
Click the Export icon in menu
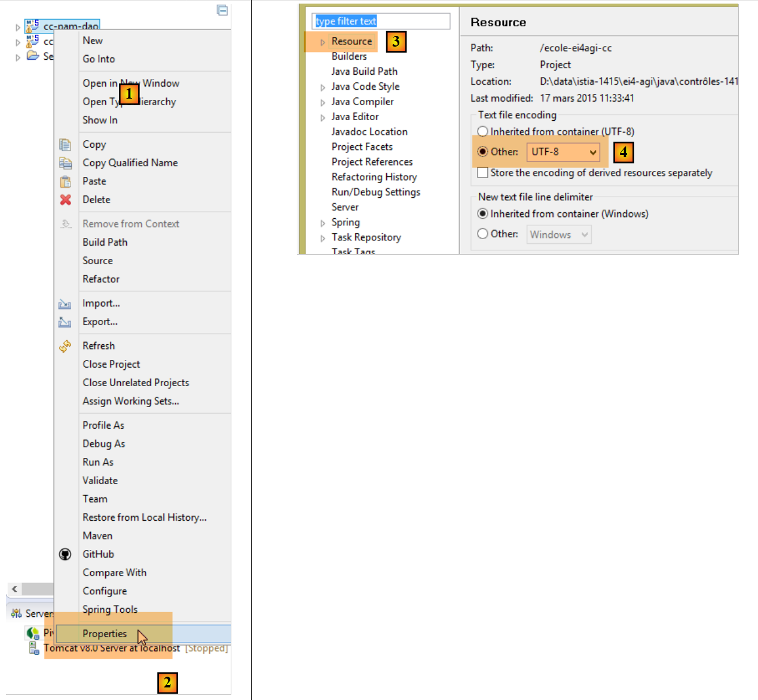coord(65,322)
